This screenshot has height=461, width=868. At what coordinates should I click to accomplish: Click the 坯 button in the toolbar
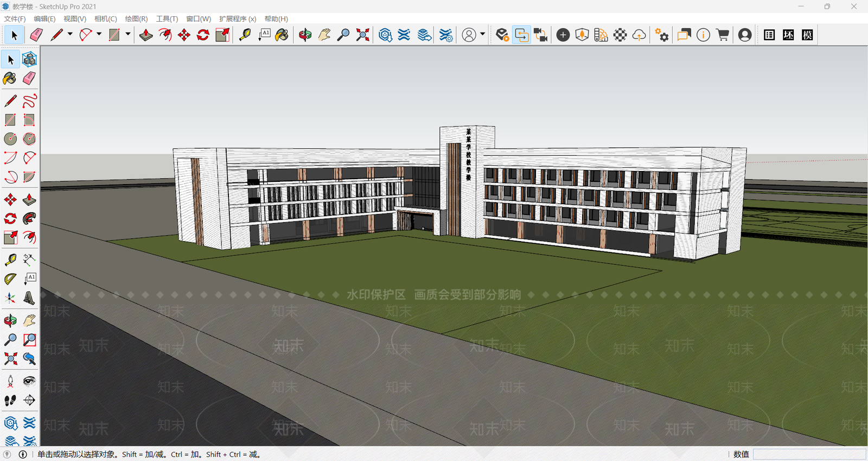coord(788,35)
